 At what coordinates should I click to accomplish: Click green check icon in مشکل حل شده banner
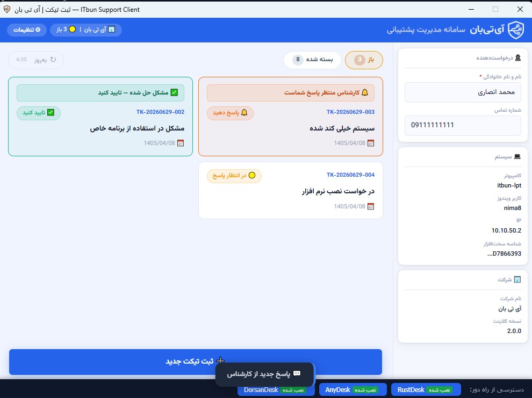(175, 92)
